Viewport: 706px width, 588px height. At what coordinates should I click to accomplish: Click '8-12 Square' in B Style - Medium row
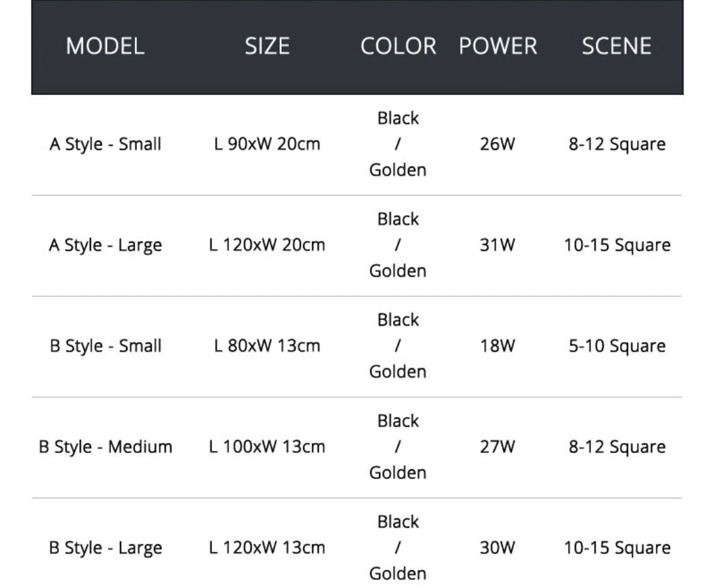coord(617,447)
